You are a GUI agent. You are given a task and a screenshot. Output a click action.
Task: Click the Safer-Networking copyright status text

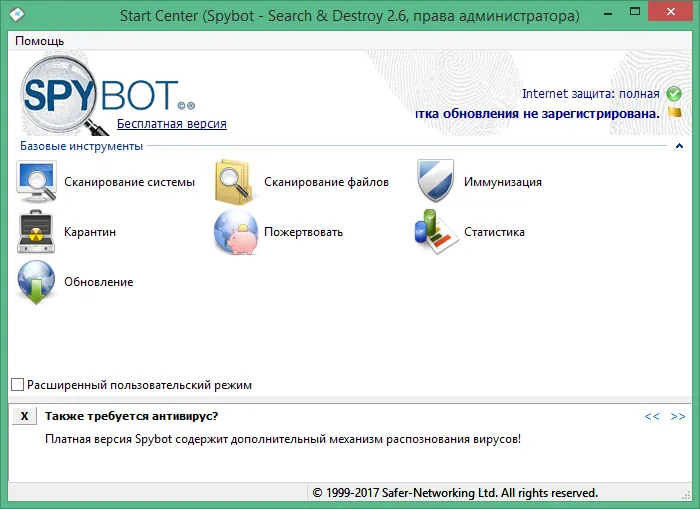point(455,493)
